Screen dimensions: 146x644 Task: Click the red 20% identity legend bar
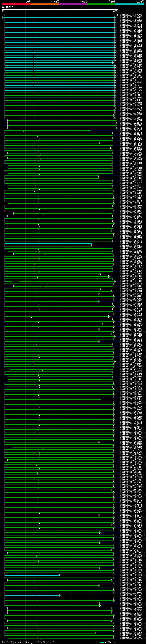(x=16, y=4)
